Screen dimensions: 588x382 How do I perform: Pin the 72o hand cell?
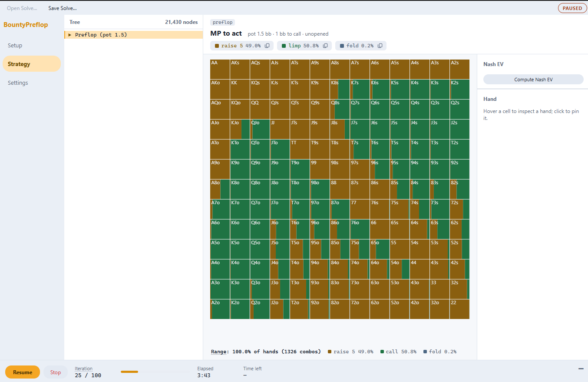point(360,309)
